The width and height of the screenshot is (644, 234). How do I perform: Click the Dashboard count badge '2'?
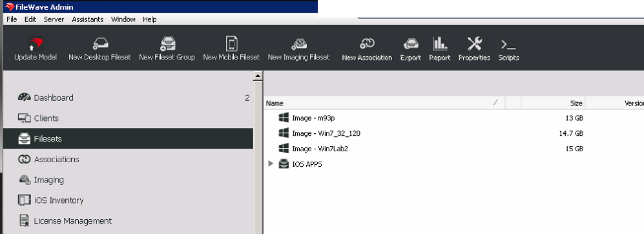point(247,98)
